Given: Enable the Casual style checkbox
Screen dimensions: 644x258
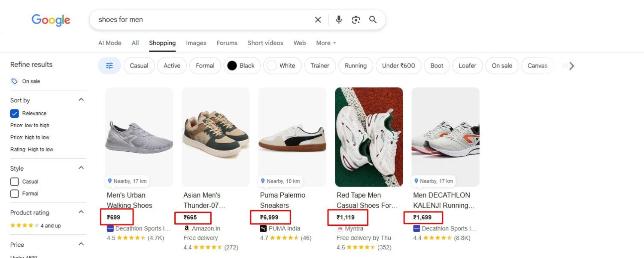Looking at the screenshot, I should (x=14, y=181).
